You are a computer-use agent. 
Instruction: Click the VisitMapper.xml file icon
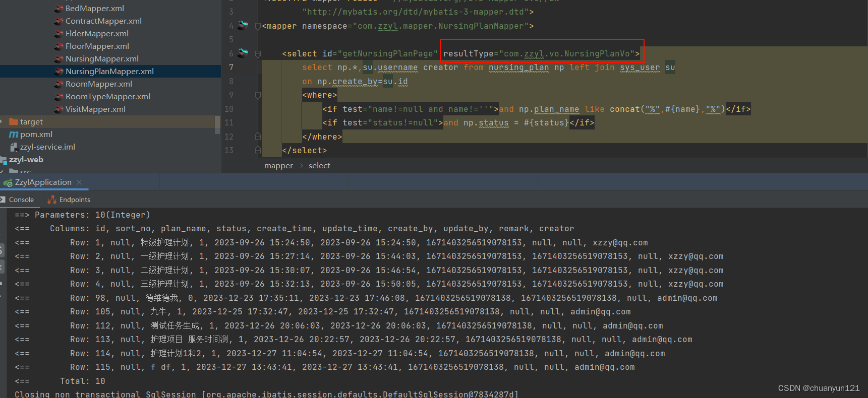[x=59, y=109]
